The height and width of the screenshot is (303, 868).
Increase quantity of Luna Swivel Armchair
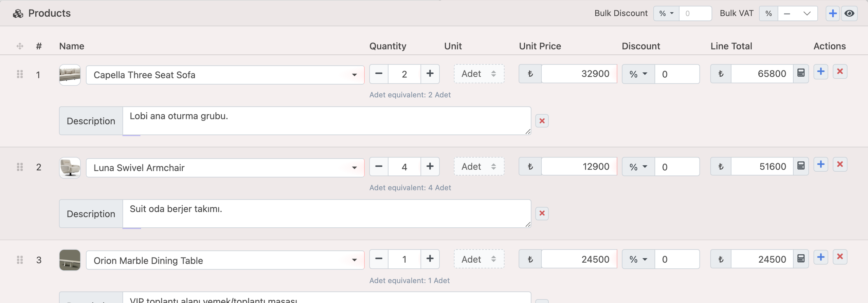(x=430, y=167)
